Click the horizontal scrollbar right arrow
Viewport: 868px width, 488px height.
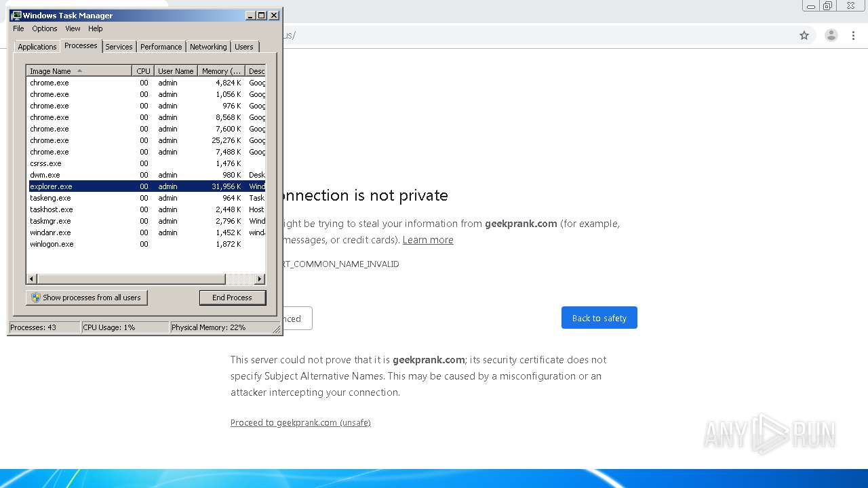[x=260, y=279]
